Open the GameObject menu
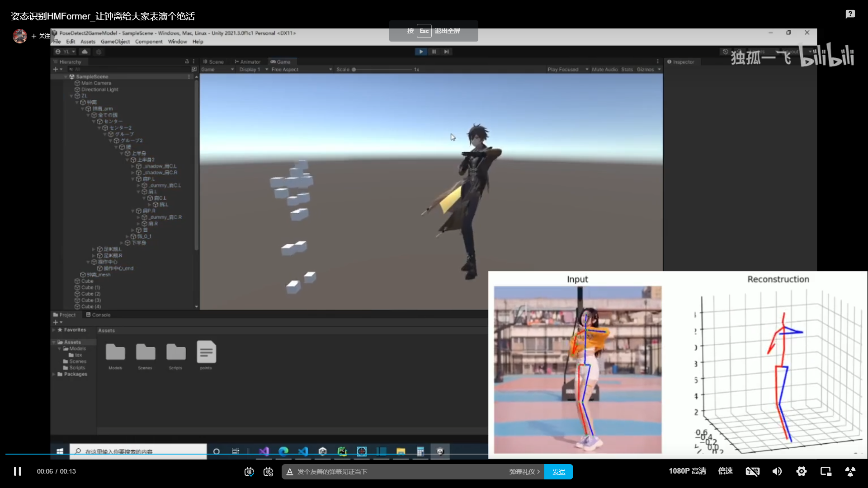 pos(115,42)
